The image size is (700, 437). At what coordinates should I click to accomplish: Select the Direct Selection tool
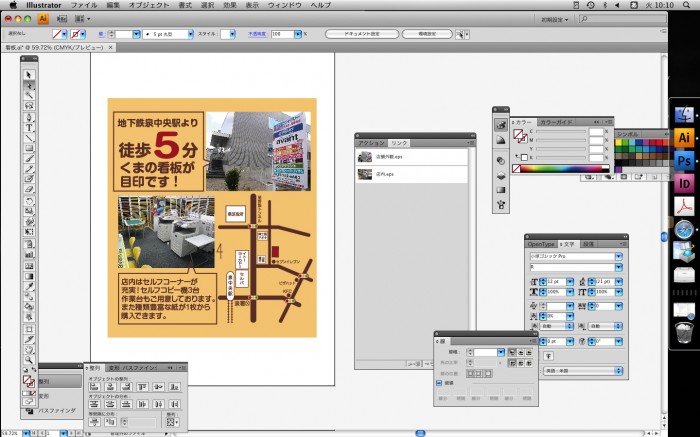(x=29, y=86)
